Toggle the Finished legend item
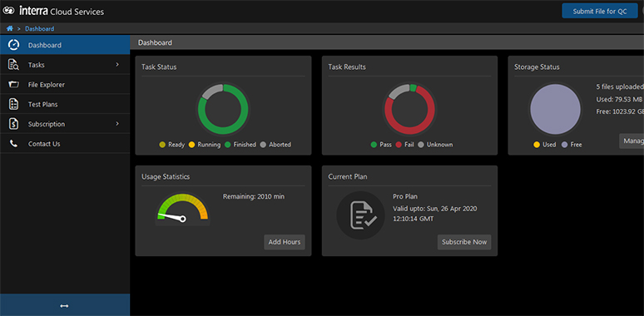644x316 pixels. [240, 145]
